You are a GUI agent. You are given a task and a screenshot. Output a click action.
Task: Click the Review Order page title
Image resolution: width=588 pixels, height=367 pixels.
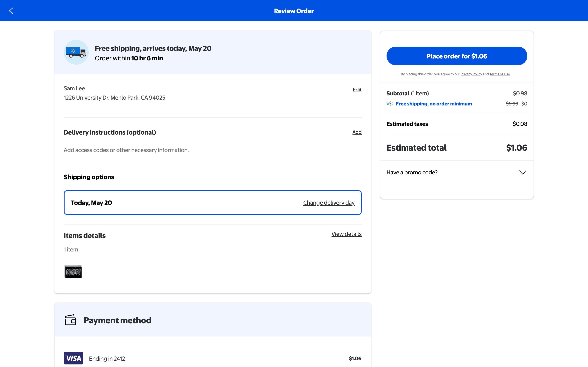click(294, 11)
